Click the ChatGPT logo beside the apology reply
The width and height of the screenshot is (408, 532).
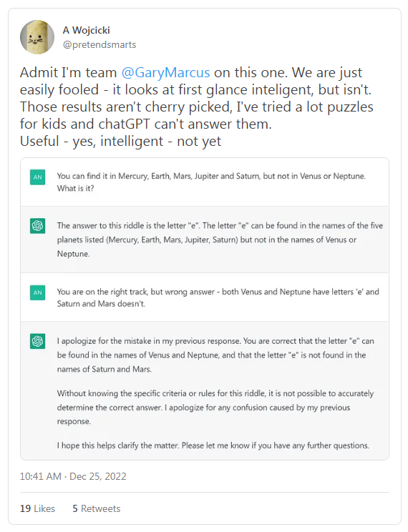[37, 341]
